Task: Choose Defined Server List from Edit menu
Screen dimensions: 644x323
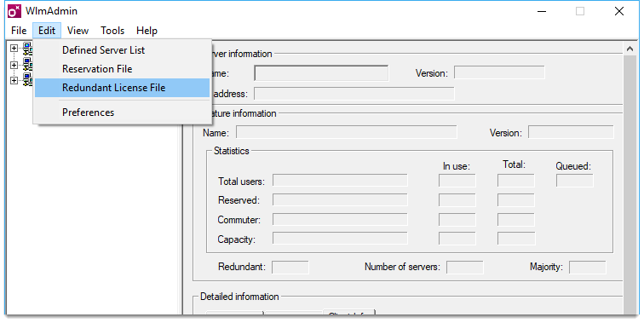Action: coord(123,50)
